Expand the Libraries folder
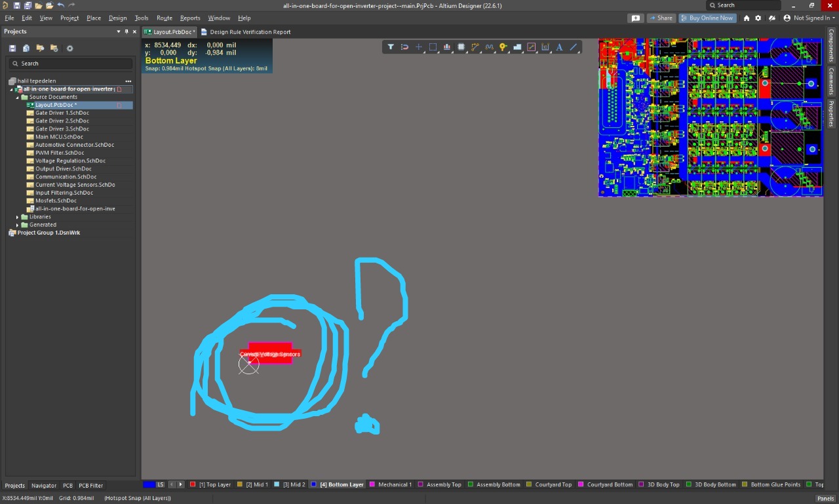839x504 pixels. tap(18, 217)
